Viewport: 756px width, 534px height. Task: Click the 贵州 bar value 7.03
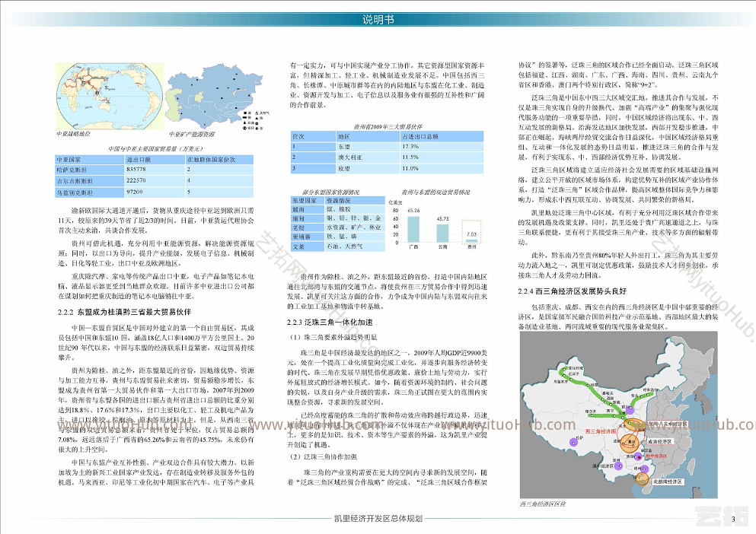click(x=471, y=234)
